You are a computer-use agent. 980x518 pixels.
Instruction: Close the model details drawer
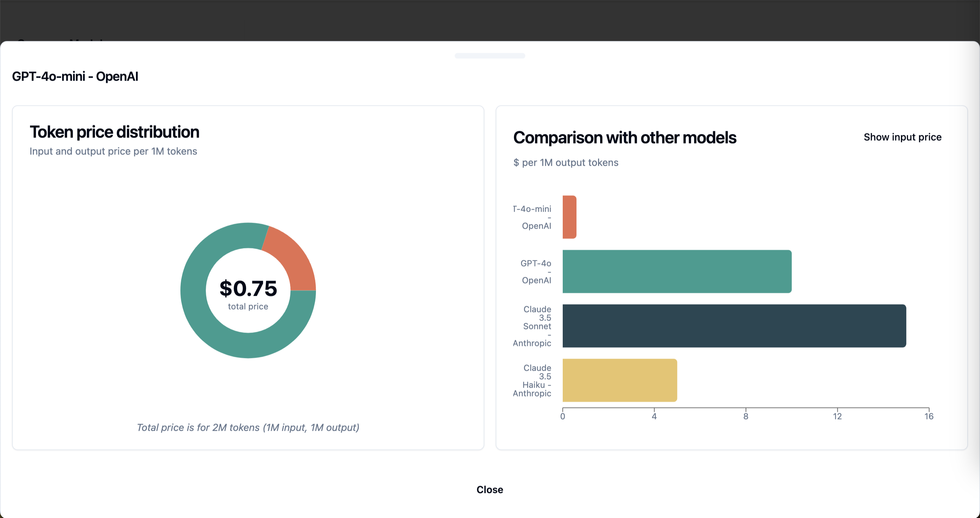[x=490, y=490]
